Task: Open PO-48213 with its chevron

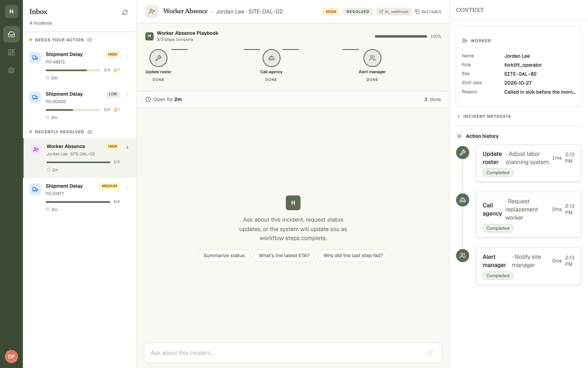Action: click(127, 56)
